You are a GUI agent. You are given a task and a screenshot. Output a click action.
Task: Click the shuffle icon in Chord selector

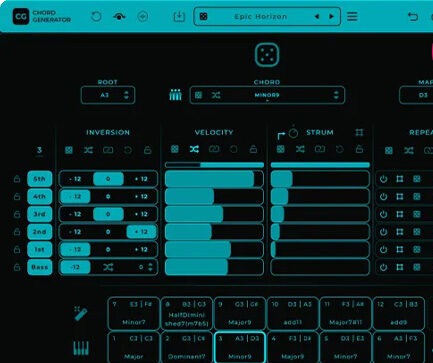click(216, 95)
